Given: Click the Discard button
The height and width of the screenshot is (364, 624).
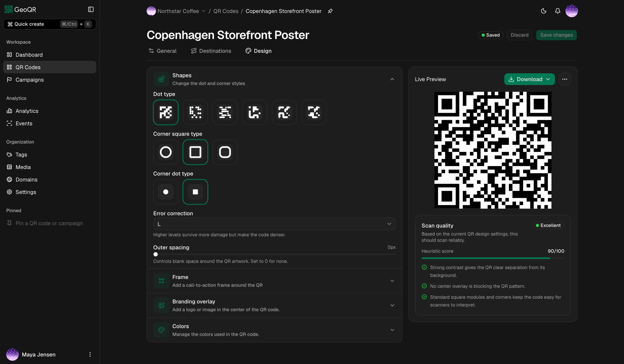Looking at the screenshot, I should pos(519,35).
